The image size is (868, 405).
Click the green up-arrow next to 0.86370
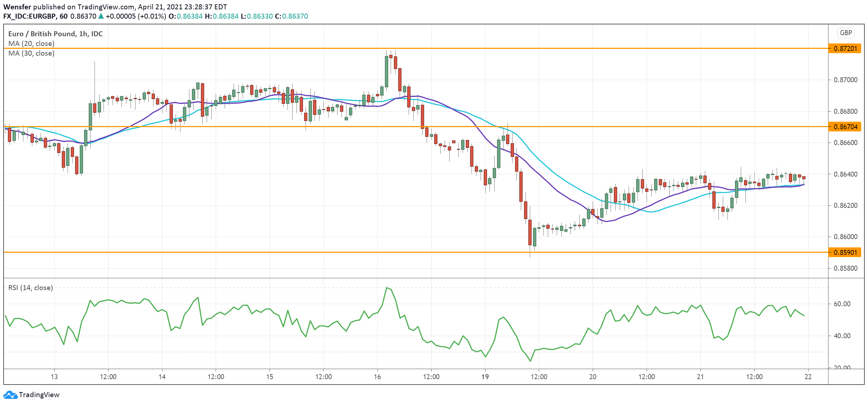[x=101, y=16]
